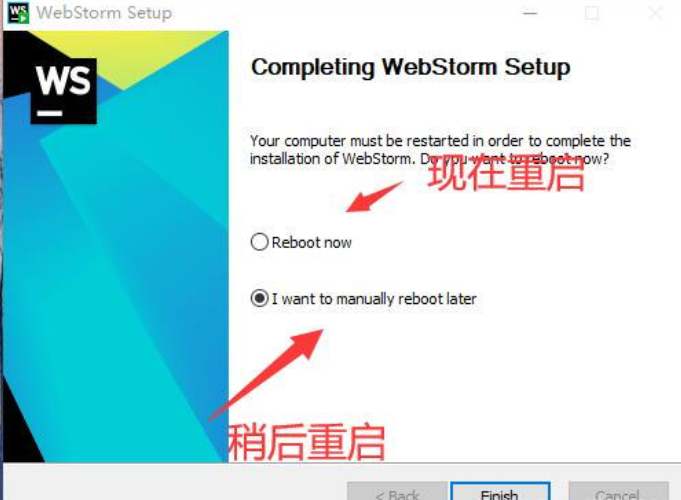681x500 pixels.
Task: Click the WebStorm icon in the title bar
Action: [x=18, y=13]
